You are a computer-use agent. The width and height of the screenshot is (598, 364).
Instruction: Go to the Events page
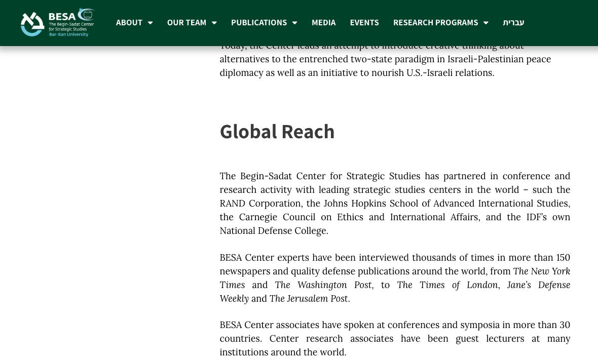pos(364,22)
